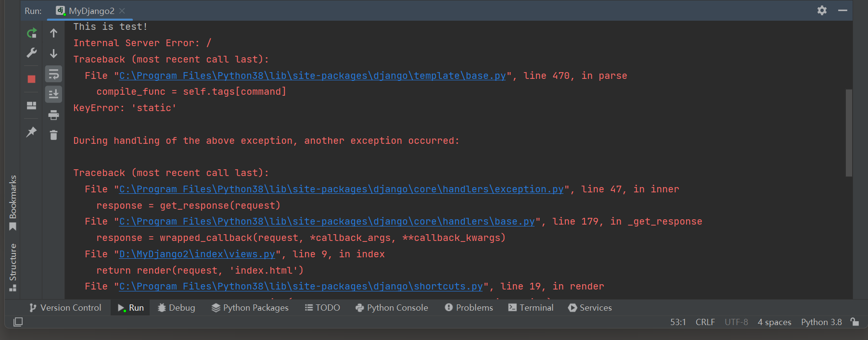Toggle scroll to end of output
Image resolution: width=868 pixels, height=340 pixels.
53,94
